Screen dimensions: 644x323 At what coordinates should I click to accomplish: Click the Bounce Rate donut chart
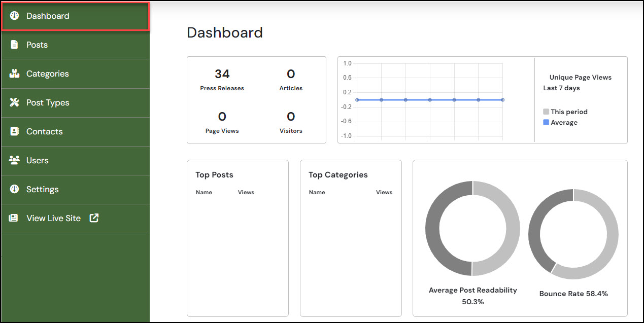coord(573,234)
